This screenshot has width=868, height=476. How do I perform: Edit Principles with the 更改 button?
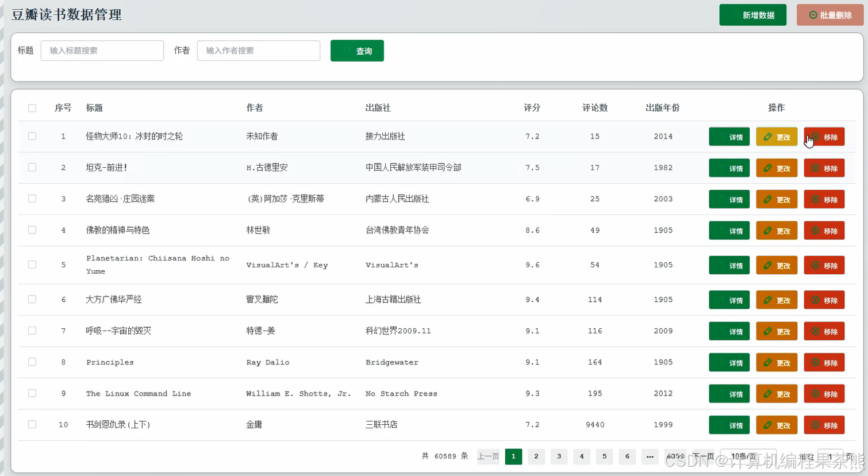pos(777,363)
